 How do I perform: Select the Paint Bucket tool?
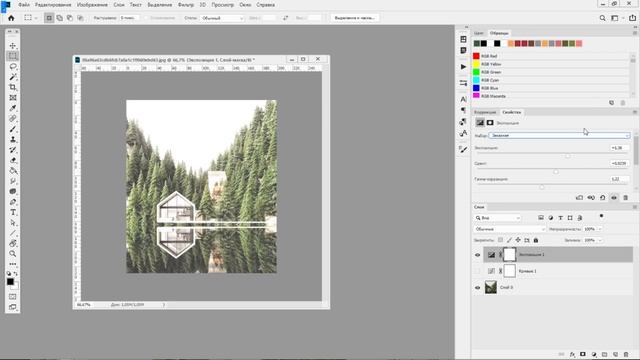click(13, 171)
